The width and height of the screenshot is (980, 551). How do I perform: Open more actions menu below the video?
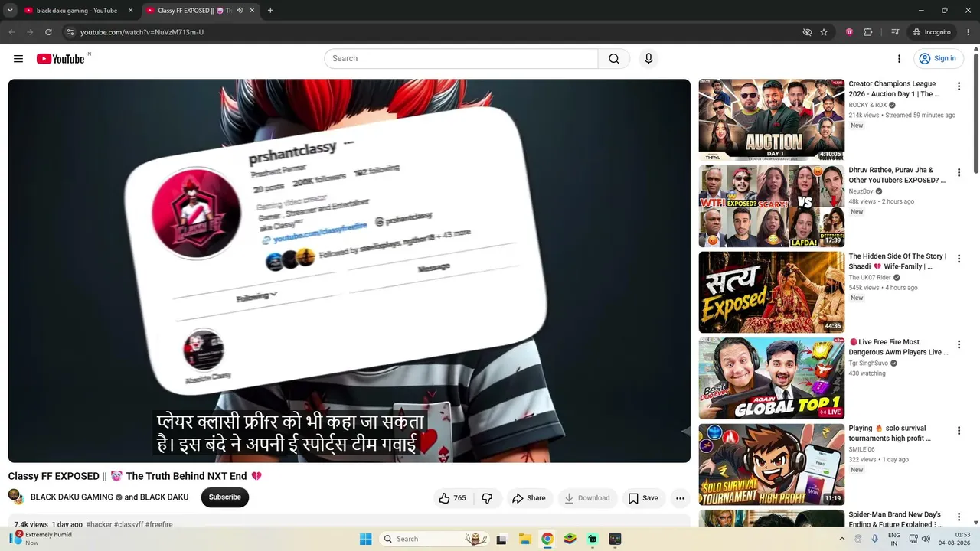pos(680,498)
